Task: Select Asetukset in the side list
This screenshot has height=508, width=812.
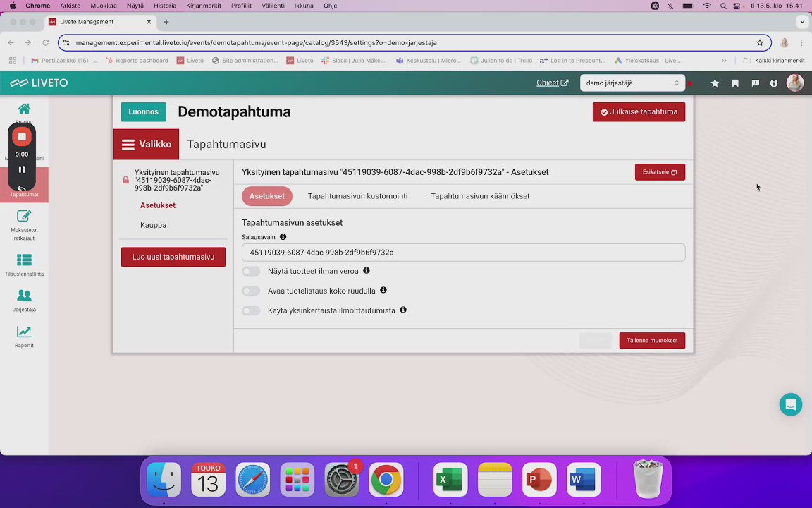Action: (x=157, y=205)
